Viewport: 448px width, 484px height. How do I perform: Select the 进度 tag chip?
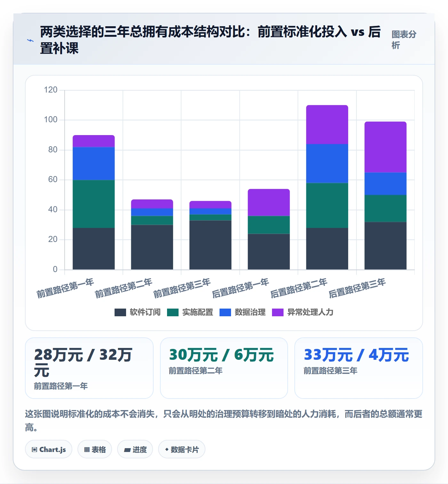tap(135, 449)
